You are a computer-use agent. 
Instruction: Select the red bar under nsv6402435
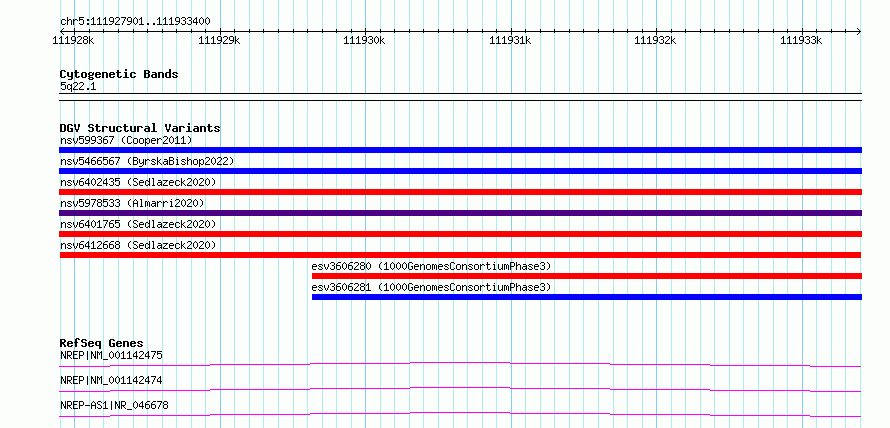click(x=460, y=192)
